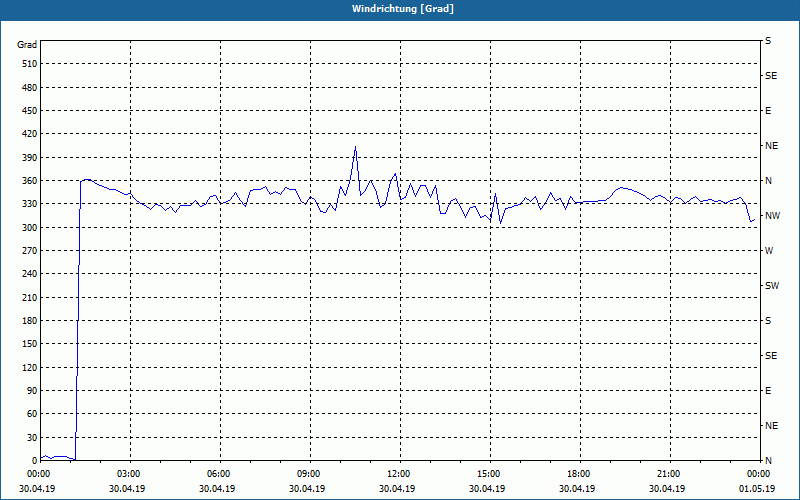Select the 360 value on the degree axis

tap(30, 181)
